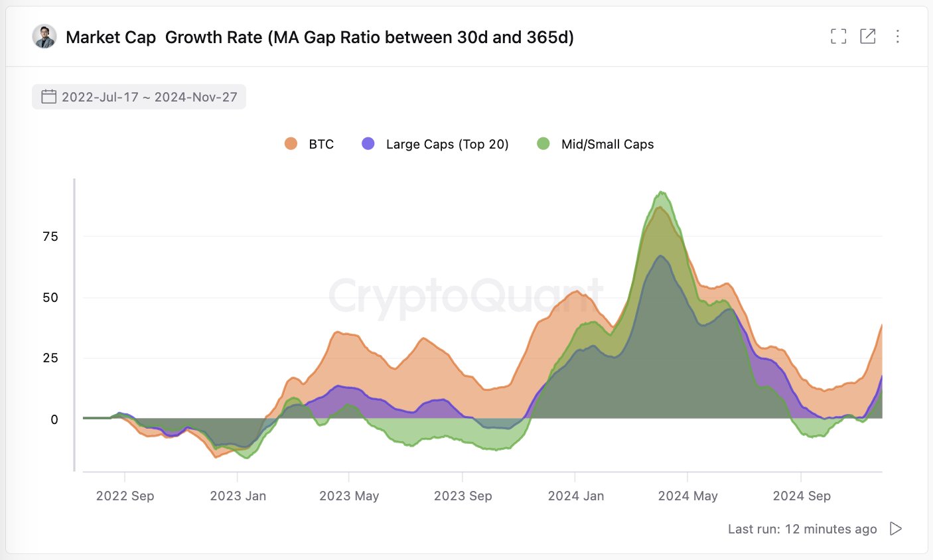This screenshot has height=560, width=933.
Task: Click the author profile avatar
Action: pos(44,36)
